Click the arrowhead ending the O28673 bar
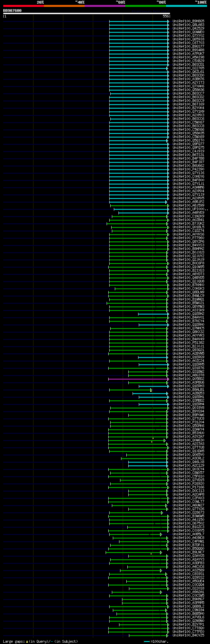 (162, 512)
